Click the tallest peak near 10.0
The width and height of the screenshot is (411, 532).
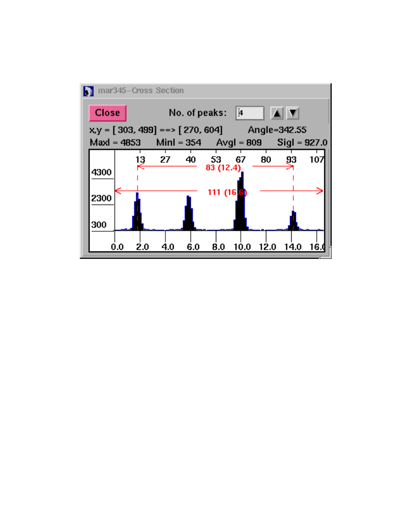click(x=240, y=202)
